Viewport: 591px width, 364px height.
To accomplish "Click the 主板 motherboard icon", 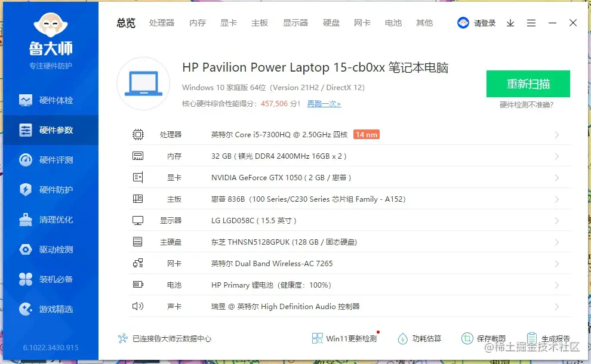I will (138, 199).
